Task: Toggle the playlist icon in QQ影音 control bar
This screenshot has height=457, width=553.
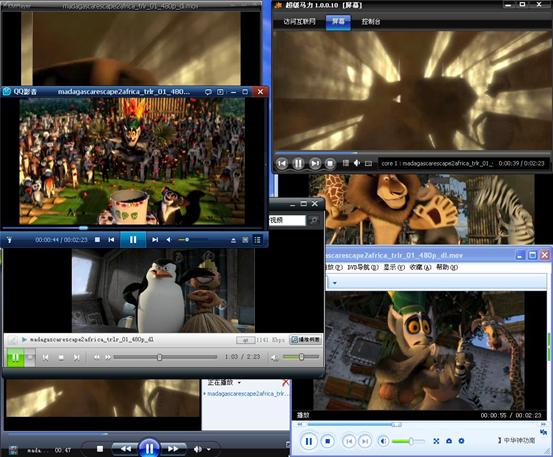Action: pos(257,240)
